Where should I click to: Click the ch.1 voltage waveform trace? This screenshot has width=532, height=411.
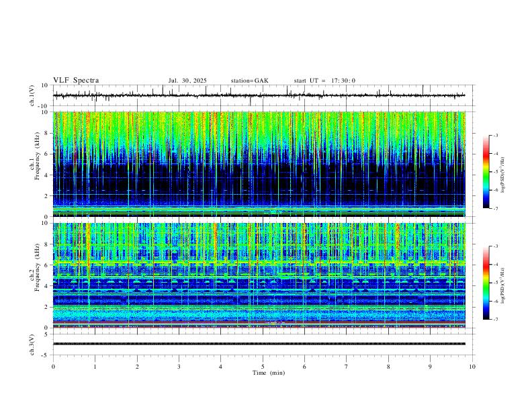pos(259,95)
